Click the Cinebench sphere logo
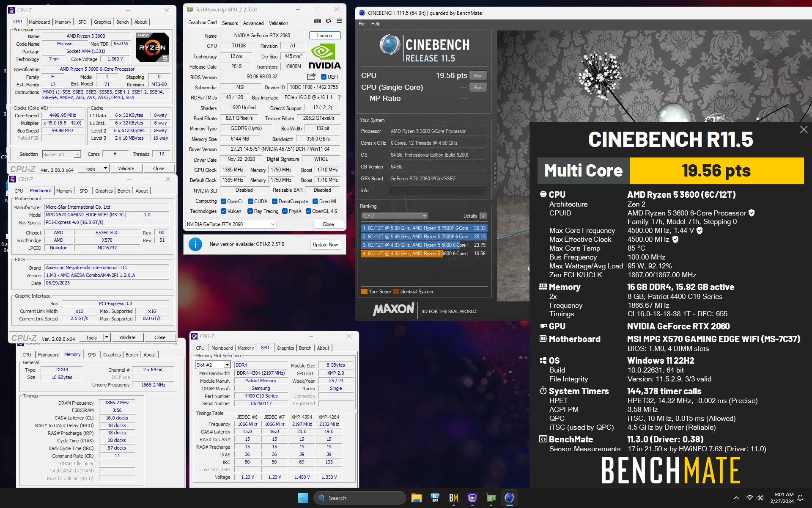This screenshot has width=812, height=508. click(x=390, y=45)
